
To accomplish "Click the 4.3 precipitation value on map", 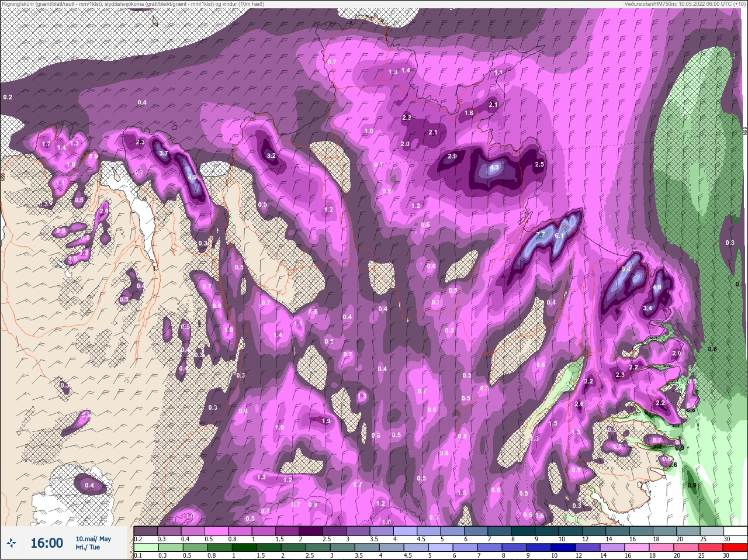I will click(494, 167).
